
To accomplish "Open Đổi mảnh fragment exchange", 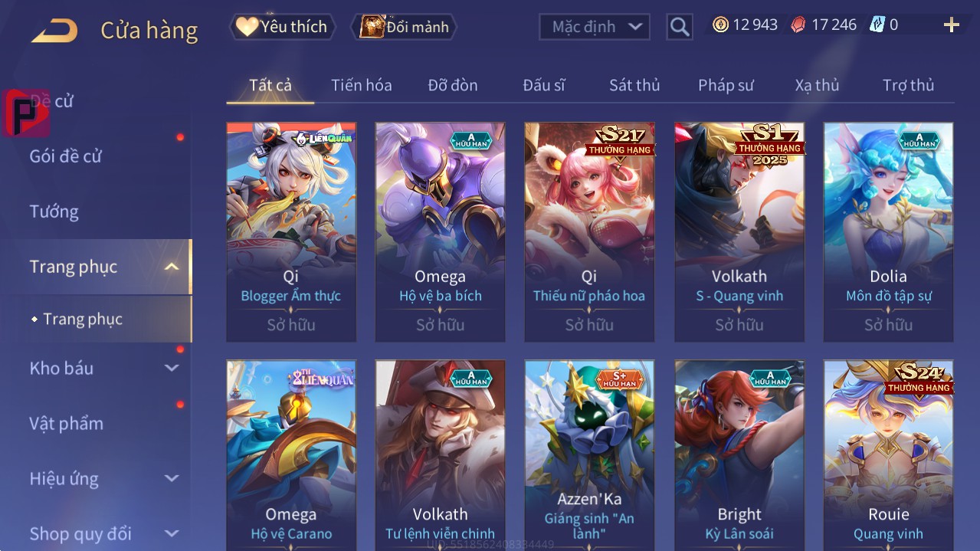I will [x=404, y=27].
